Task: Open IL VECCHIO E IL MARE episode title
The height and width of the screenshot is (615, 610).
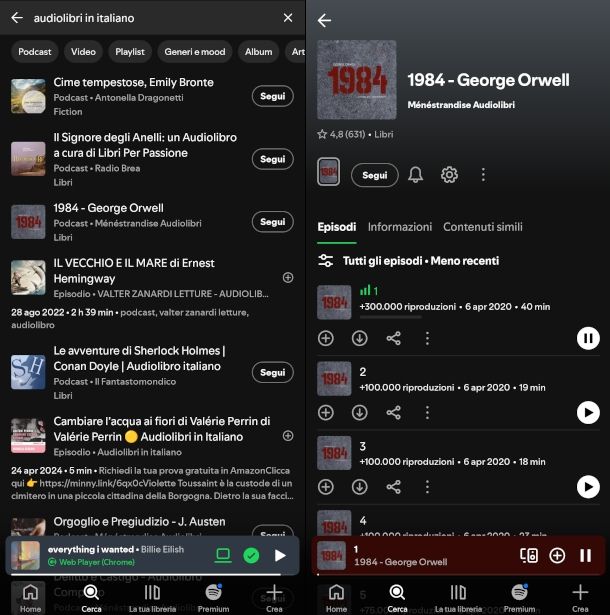Action: [134, 271]
